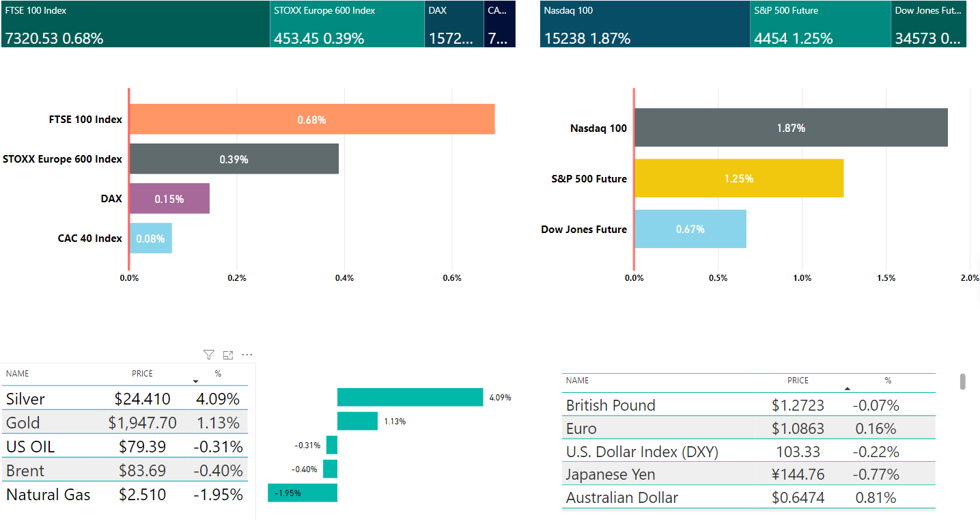Click the $1.2723 price cell
The width and height of the screenshot is (980, 520).
tap(798, 405)
